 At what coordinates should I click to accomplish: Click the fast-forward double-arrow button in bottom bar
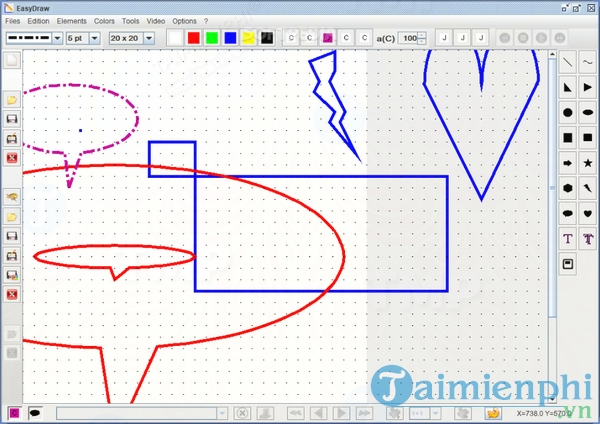click(364, 413)
